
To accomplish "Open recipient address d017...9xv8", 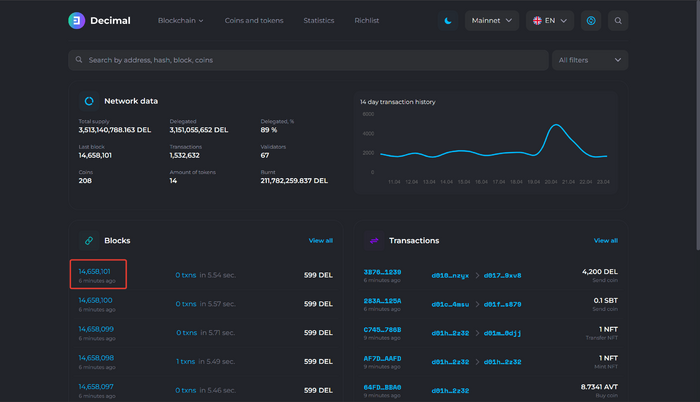I will click(502, 276).
